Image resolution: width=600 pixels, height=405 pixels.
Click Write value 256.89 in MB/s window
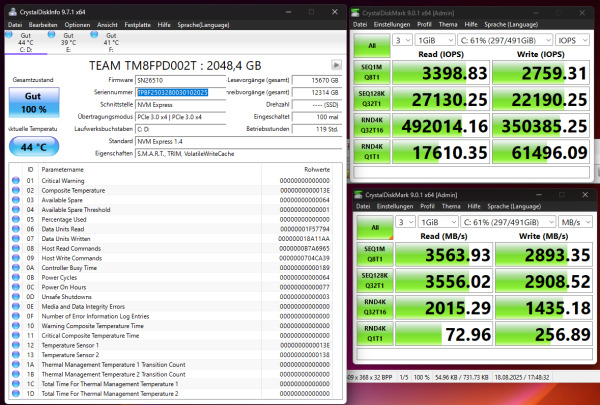pos(543,334)
